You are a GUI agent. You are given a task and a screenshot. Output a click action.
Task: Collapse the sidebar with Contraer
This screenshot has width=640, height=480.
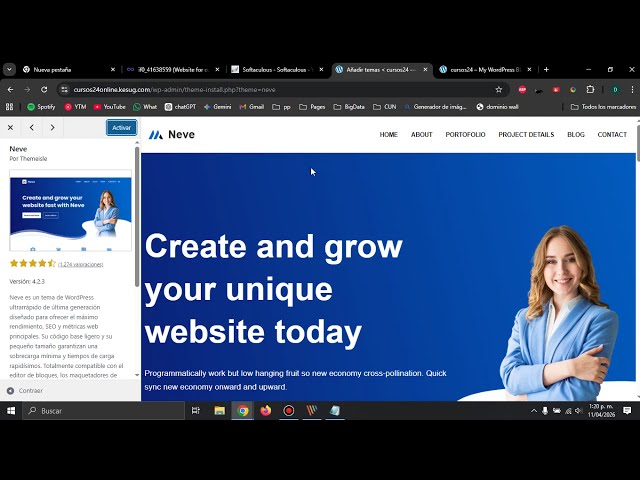click(x=25, y=391)
